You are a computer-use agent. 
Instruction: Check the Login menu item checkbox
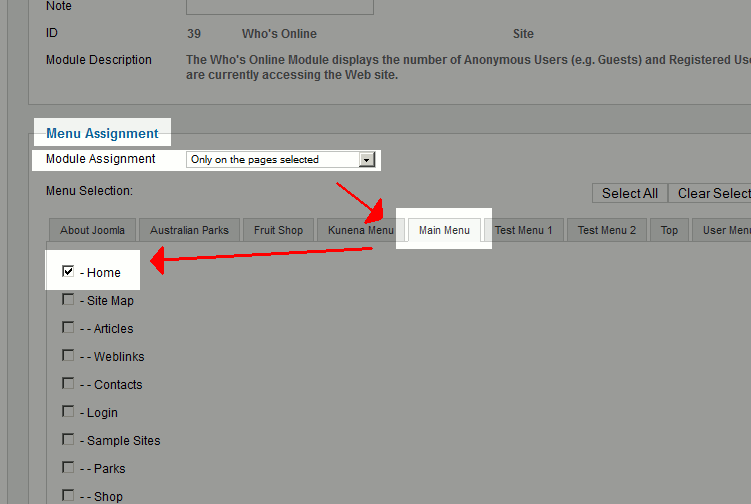(x=68, y=412)
